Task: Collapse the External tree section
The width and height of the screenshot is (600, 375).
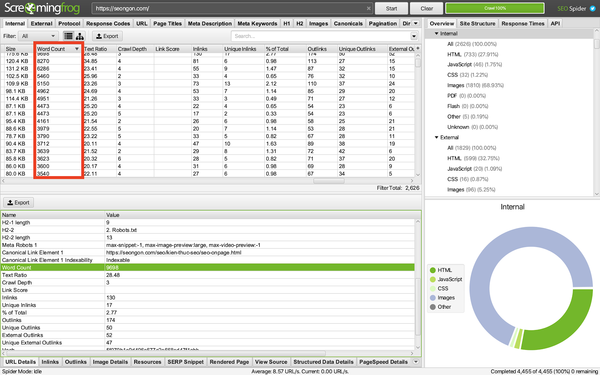Action: click(x=437, y=137)
